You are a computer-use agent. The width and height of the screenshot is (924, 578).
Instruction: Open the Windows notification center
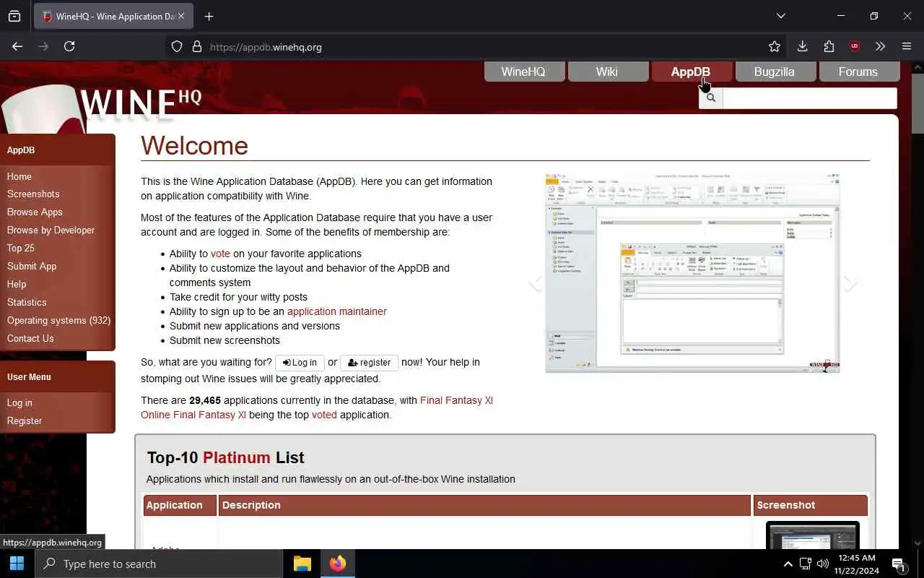coord(899,564)
